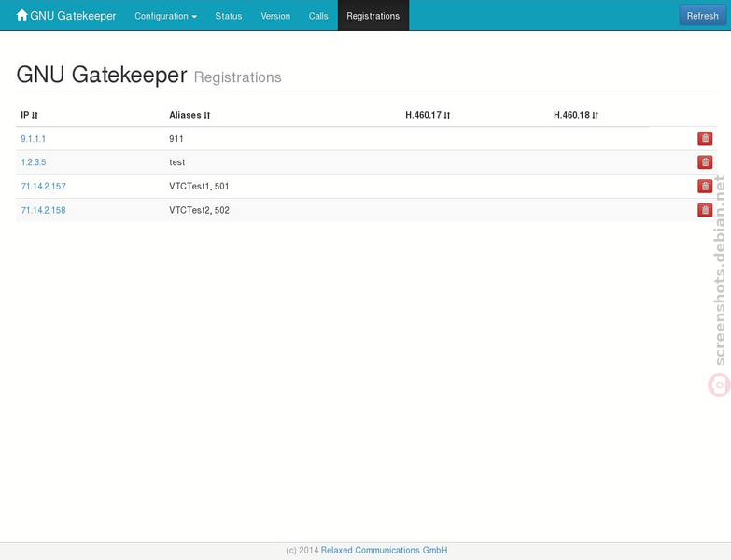The width and height of the screenshot is (731, 560).
Task: Sort by the H.460.18 column
Action: (576, 115)
